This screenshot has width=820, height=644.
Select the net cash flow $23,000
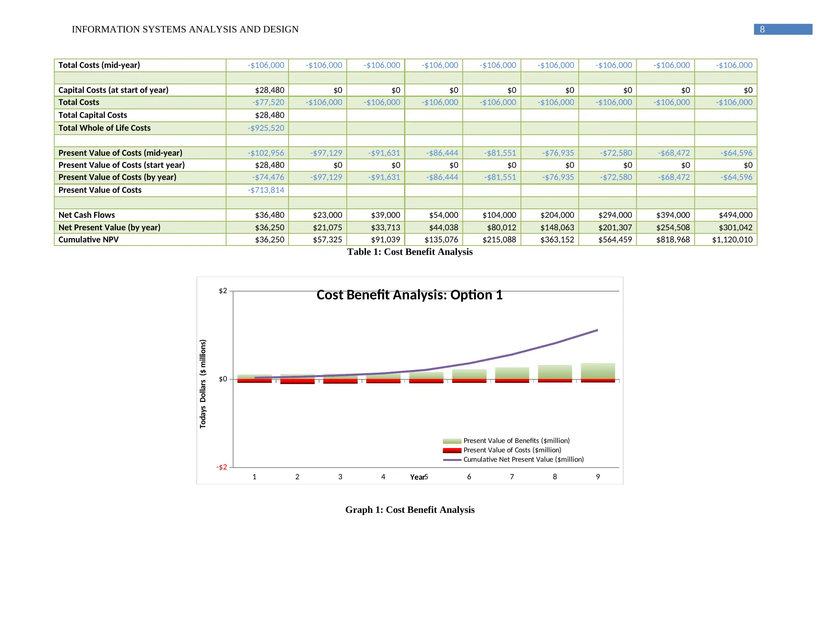(328, 215)
